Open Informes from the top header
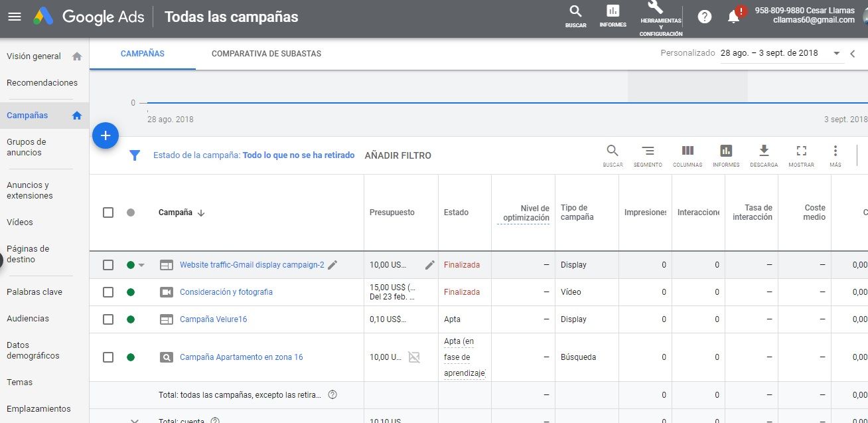The width and height of the screenshot is (868, 423). point(613,12)
